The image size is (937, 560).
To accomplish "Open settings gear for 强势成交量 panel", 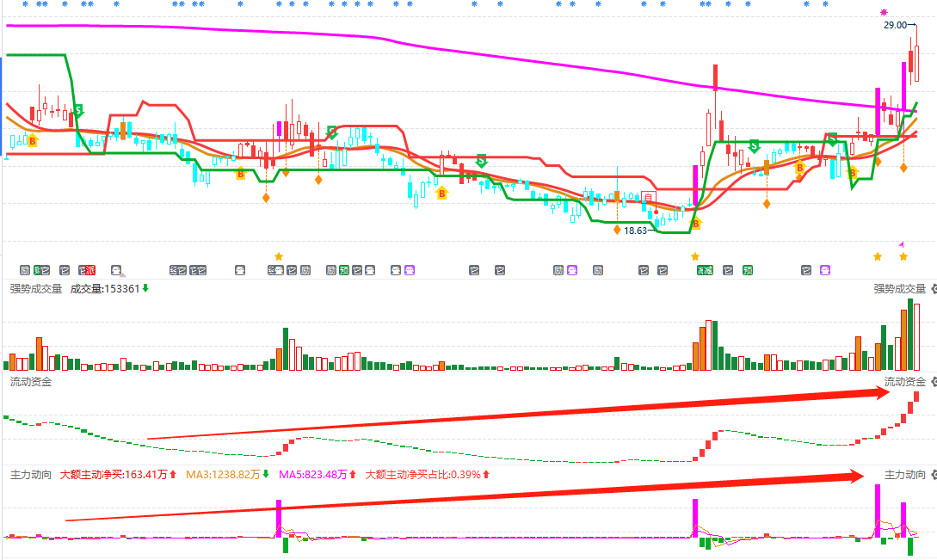I will click(934, 289).
